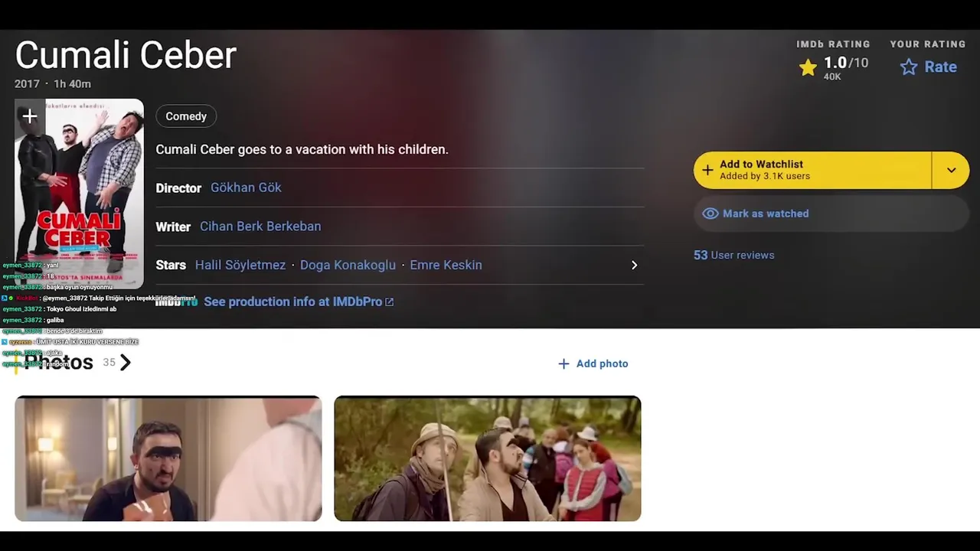Open the photo of hikers in the forest
980x551 pixels.
[488, 458]
